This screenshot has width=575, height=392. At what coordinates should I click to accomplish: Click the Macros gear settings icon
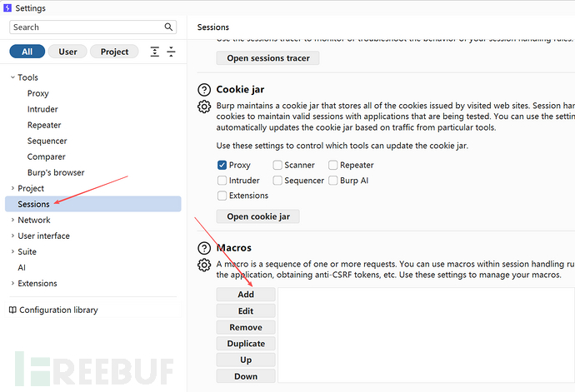pyautogui.click(x=204, y=265)
